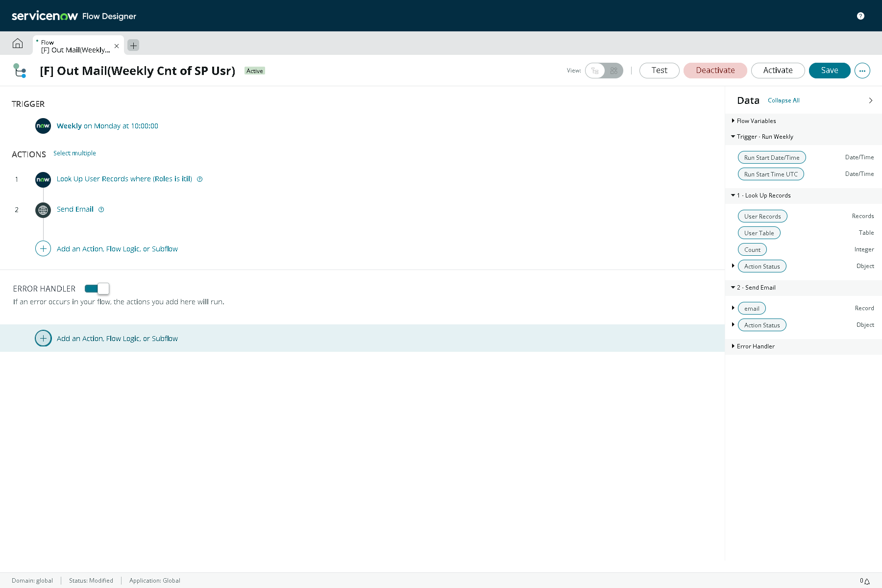Click Collapse All link in Data panel
The height and width of the screenshot is (588, 882).
click(x=784, y=100)
